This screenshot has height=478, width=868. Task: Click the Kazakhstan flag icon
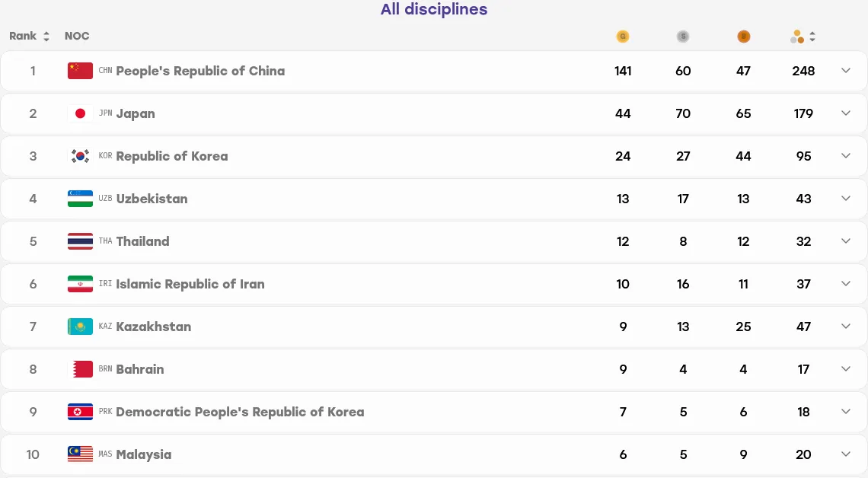[x=80, y=327]
